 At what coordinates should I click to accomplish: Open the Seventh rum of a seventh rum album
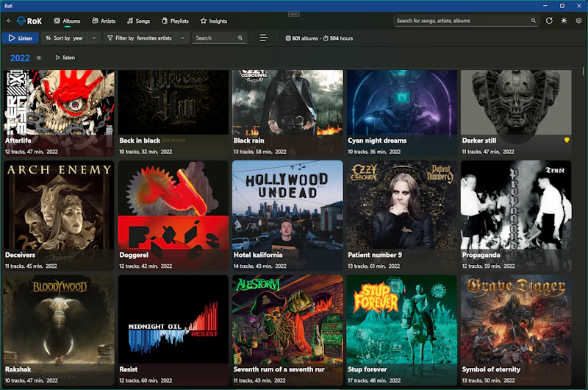[287, 330]
